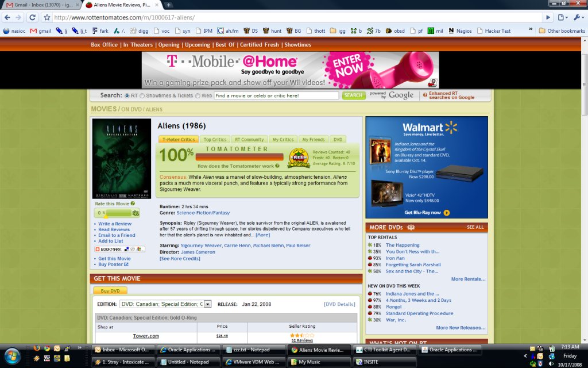Open the Nagios bookmark
The height and width of the screenshot is (368, 588).
click(460, 31)
